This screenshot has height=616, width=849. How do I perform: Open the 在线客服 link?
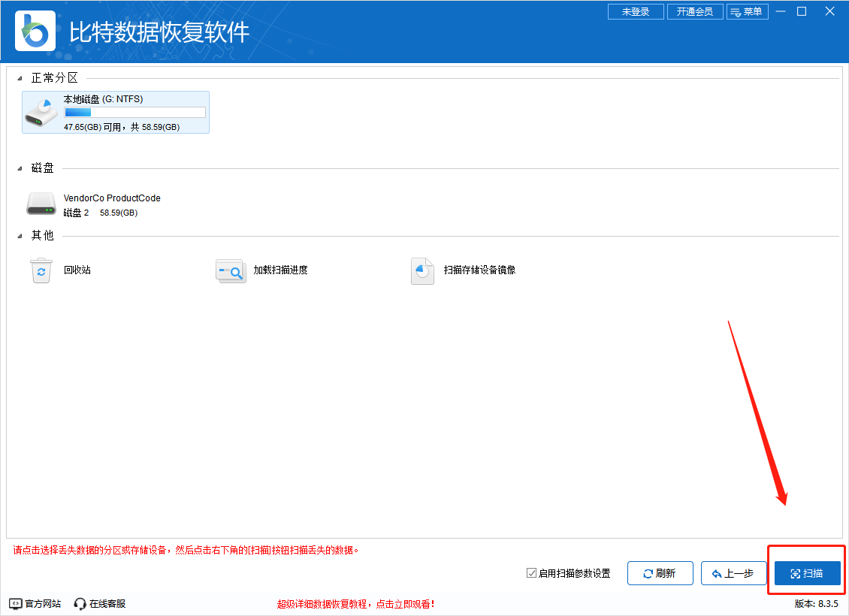point(107,603)
